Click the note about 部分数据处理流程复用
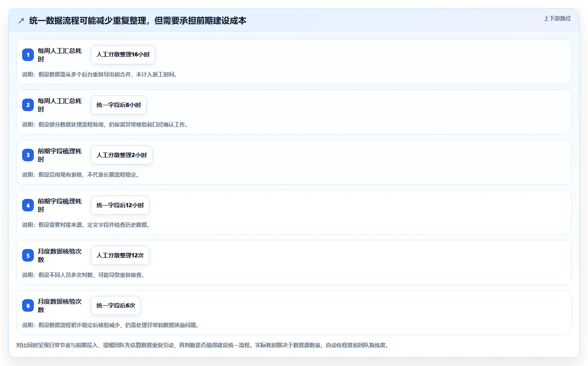This screenshot has width=588, height=366. (106, 125)
